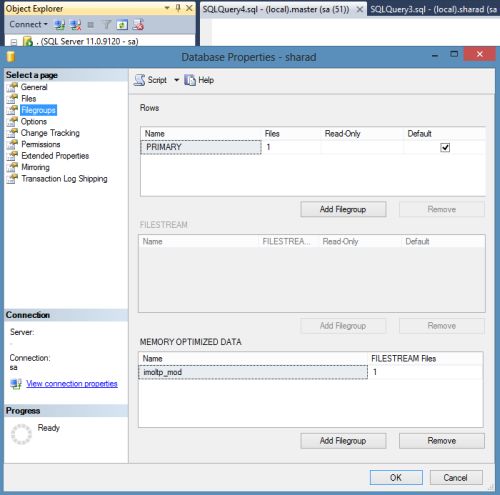Click the Filegroups page icon
The width and height of the screenshot is (500, 495).
coord(12,110)
